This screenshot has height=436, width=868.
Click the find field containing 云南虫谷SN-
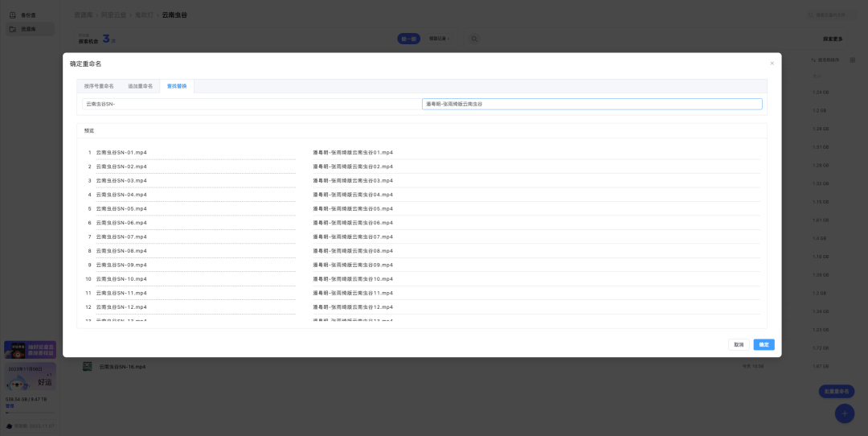pos(252,104)
